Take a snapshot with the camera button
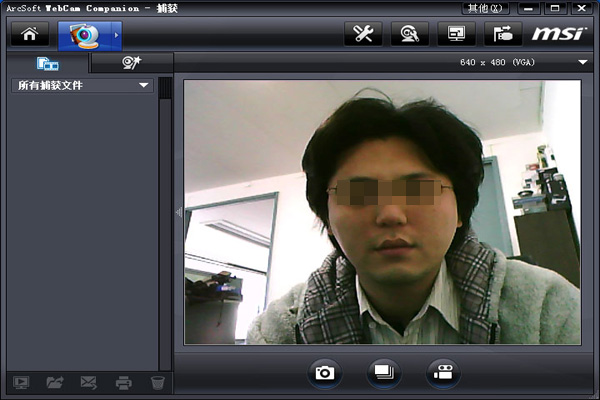 (x=324, y=372)
